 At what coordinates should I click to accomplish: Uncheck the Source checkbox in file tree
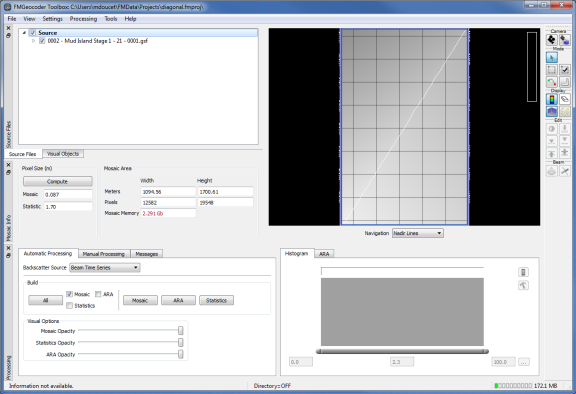click(x=33, y=33)
